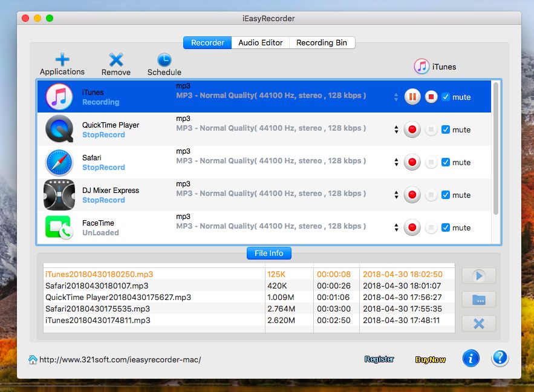The height and width of the screenshot is (392, 534).
Task: Select the QuickTime Player app icon
Action: click(59, 129)
